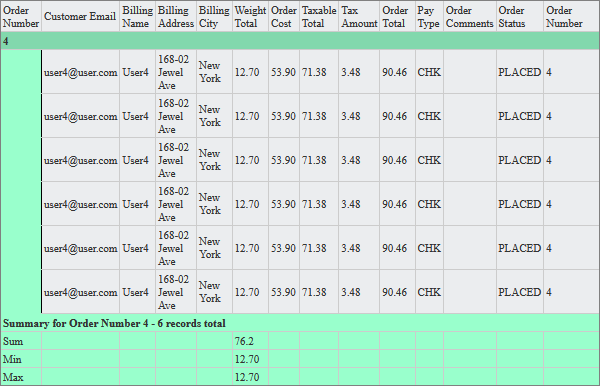Select the Min row label
The image size is (600, 386).
pyautogui.click(x=12, y=359)
